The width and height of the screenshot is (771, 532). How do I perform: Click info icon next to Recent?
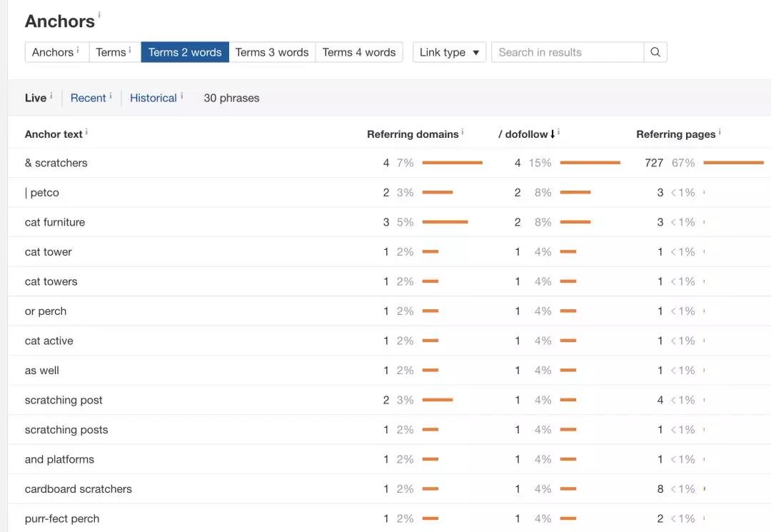point(111,96)
